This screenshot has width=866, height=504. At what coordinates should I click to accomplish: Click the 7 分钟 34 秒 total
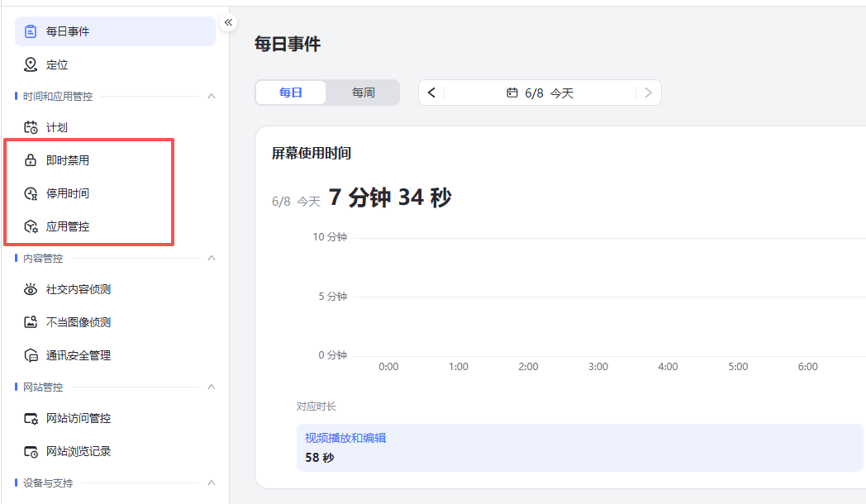click(x=390, y=197)
